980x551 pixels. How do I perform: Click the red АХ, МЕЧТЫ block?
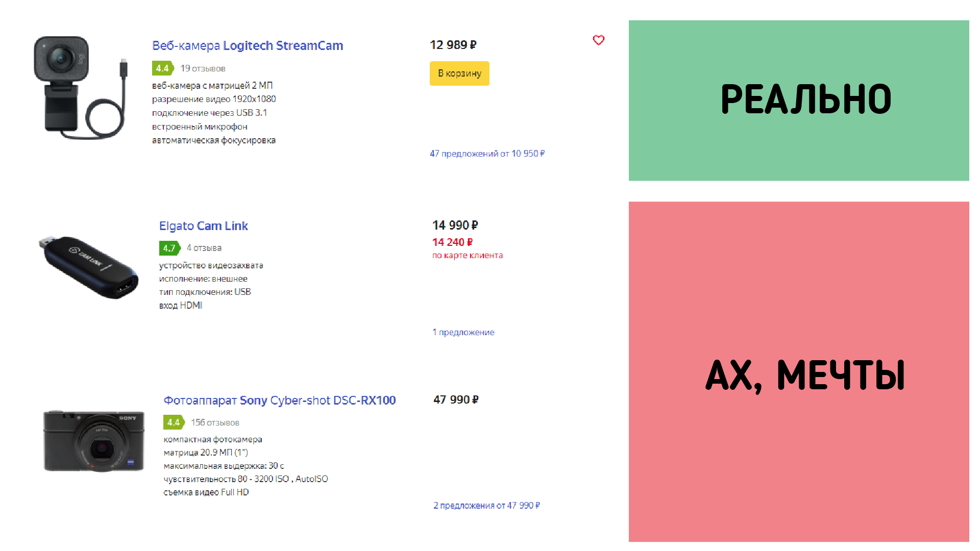pos(799,371)
